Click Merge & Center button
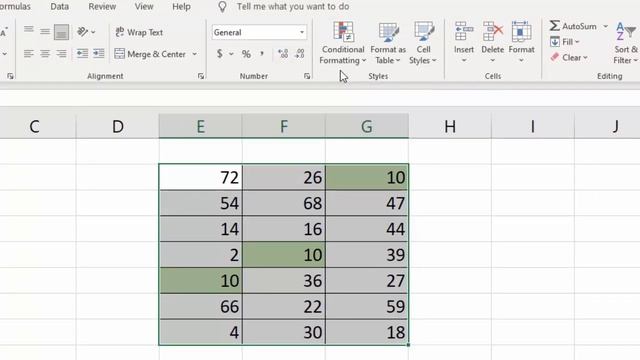 pyautogui.click(x=150, y=54)
